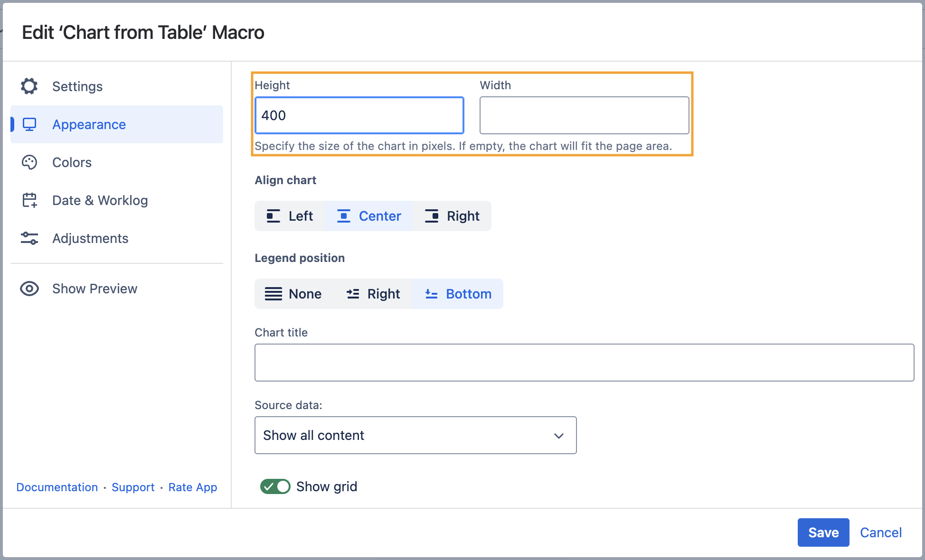Open the Colors tab
Image resolution: width=925 pixels, height=560 pixels.
[x=72, y=162]
